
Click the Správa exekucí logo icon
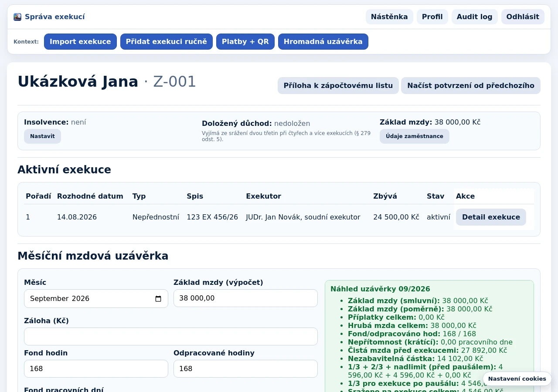coord(17,17)
